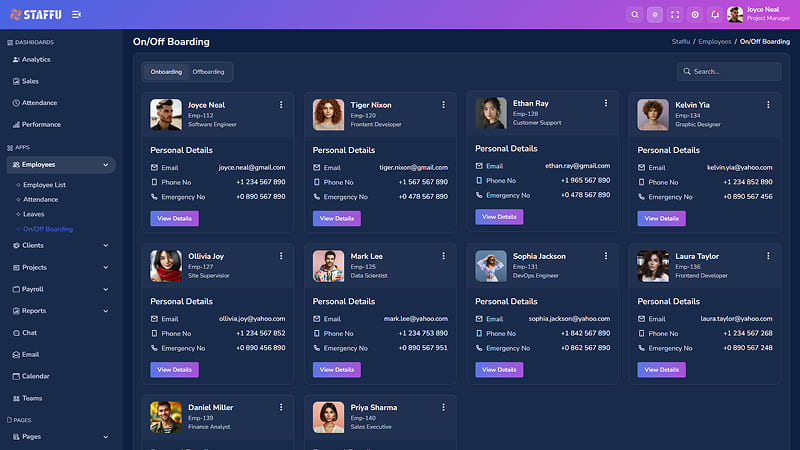Enter fullscreen mode via header icon
The width and height of the screenshot is (800, 450).
click(675, 15)
